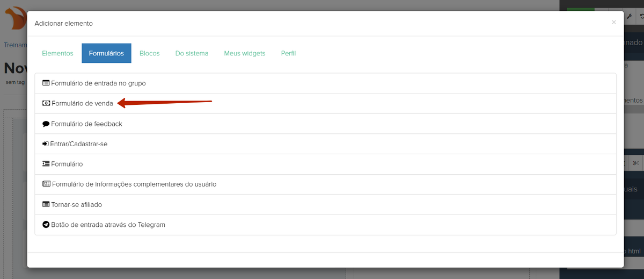Image resolution: width=644 pixels, height=279 pixels.
Task: Open the Treinam breadcrumb link
Action: [15, 45]
